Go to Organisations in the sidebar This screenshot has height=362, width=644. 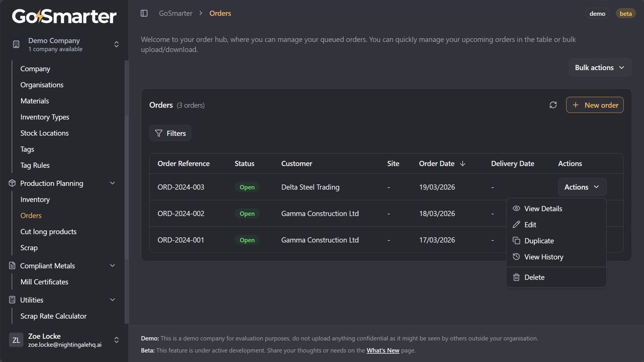[42, 85]
